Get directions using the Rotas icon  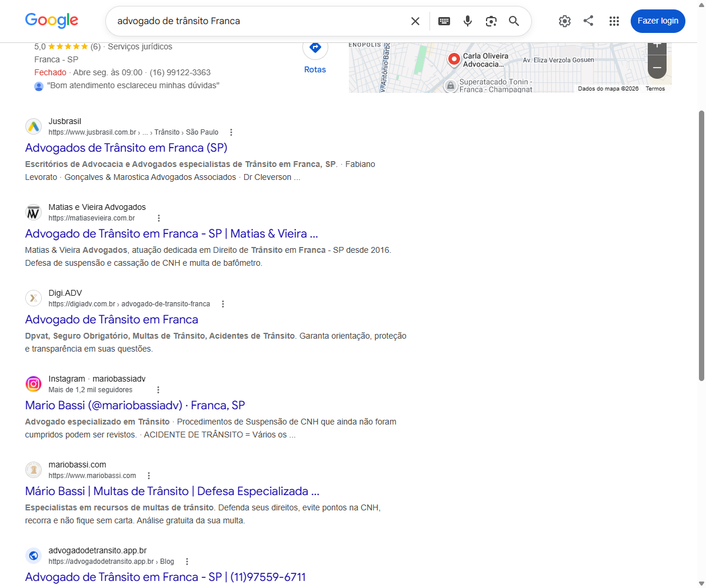click(315, 47)
